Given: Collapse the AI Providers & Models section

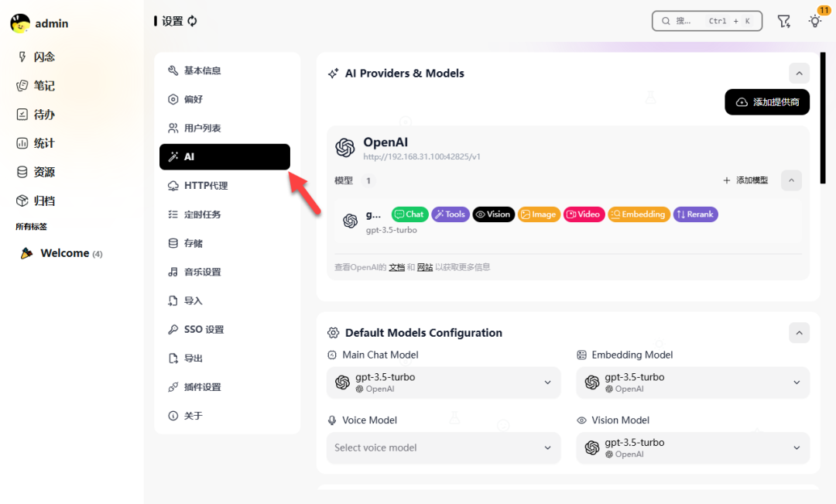Looking at the screenshot, I should tap(799, 74).
